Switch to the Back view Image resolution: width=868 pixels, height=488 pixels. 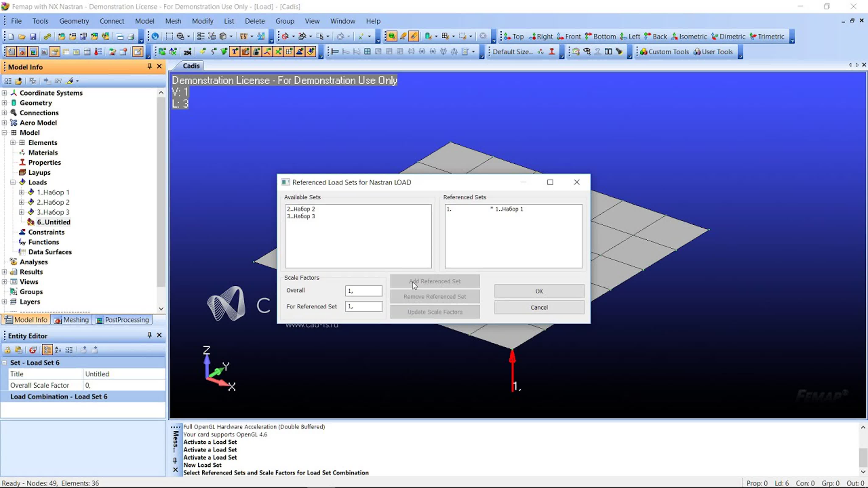(x=655, y=36)
